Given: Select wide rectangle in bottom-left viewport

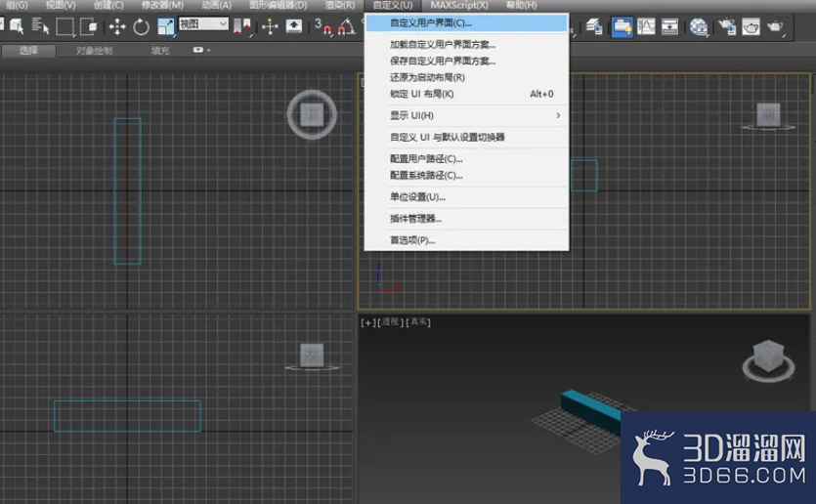Looking at the screenshot, I should (x=127, y=415).
